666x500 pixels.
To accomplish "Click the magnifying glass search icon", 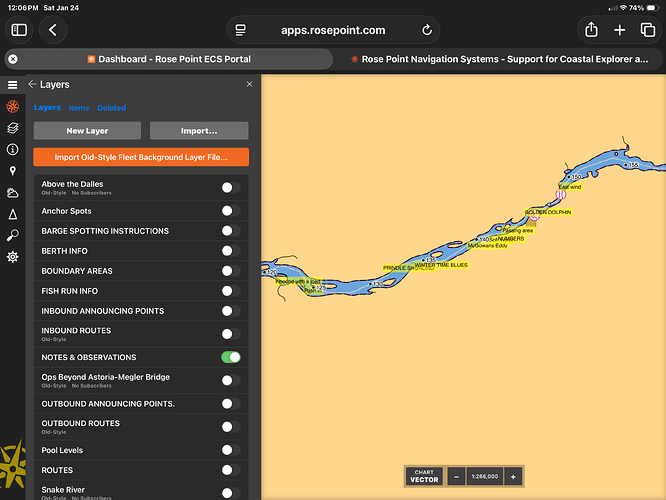I will pyautogui.click(x=12, y=235).
